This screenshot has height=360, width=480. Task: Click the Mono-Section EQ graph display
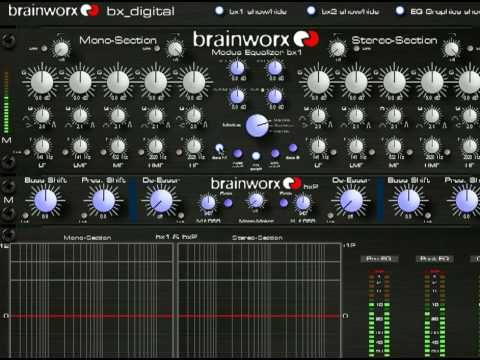[x=92, y=300]
